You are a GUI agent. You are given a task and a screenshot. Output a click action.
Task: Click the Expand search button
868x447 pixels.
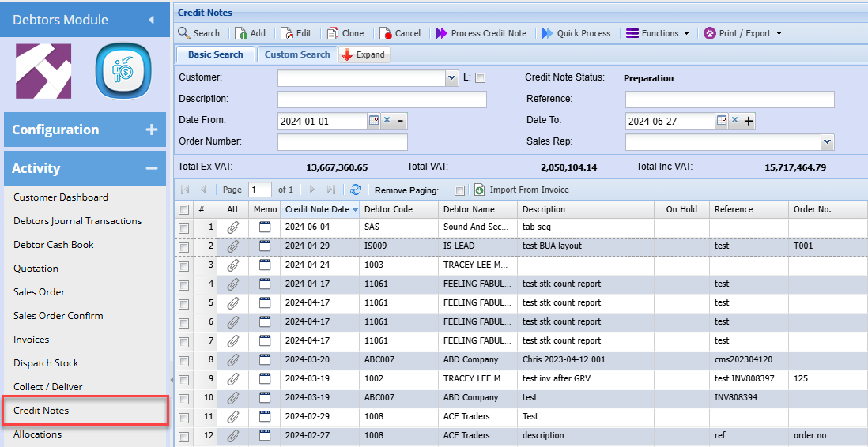(364, 54)
